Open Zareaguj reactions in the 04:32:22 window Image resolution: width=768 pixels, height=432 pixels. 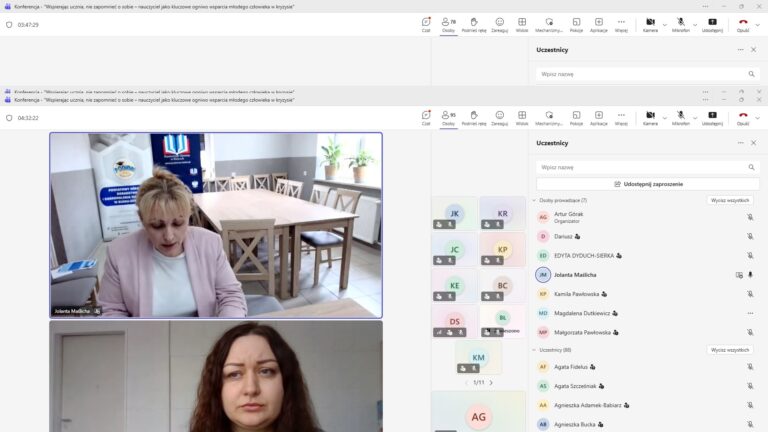(500, 118)
